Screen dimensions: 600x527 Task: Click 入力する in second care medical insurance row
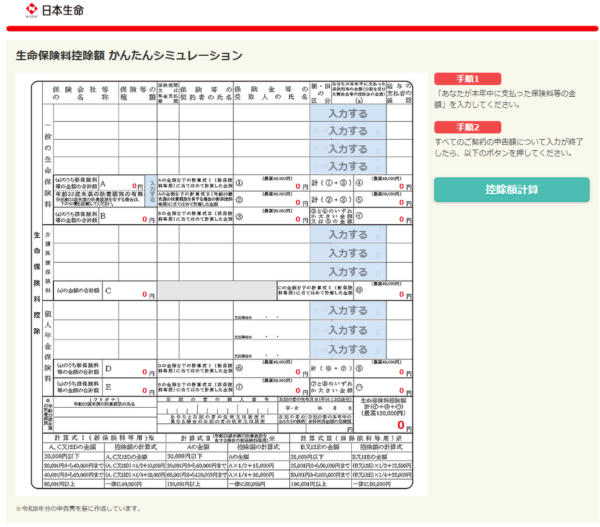click(x=348, y=253)
